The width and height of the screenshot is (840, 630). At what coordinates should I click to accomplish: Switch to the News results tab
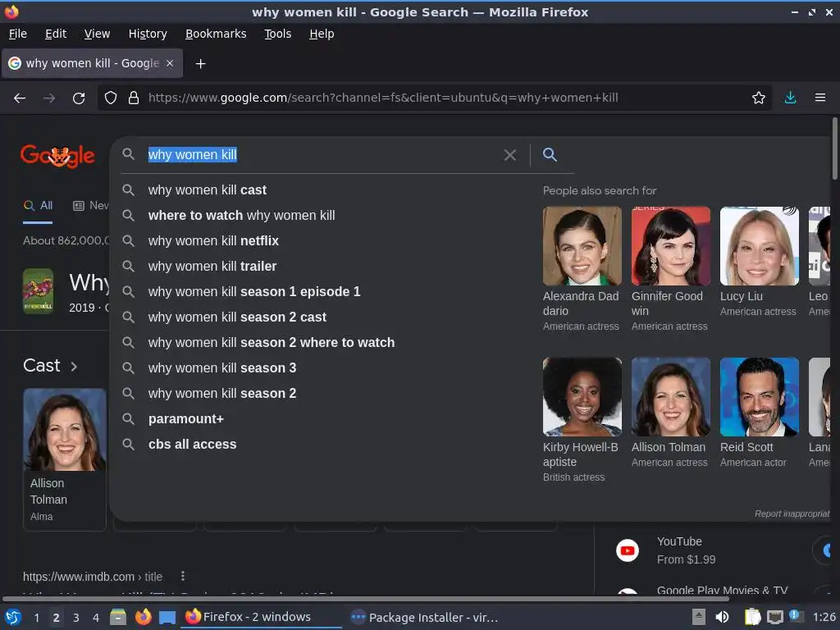(x=91, y=206)
